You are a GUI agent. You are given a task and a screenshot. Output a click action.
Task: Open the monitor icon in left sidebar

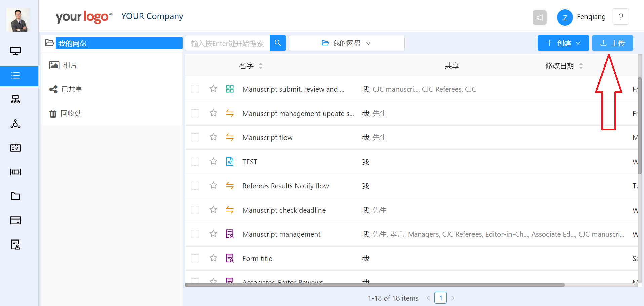(x=15, y=51)
